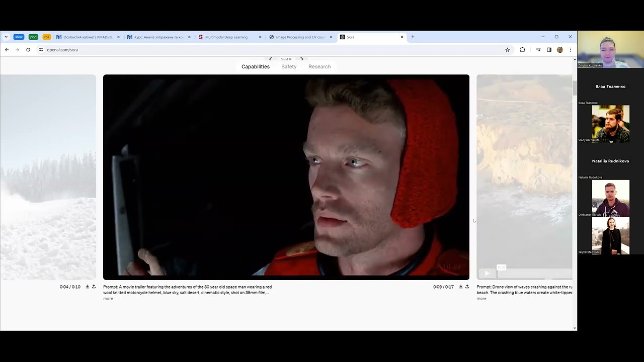644x362 pixels.
Task: Toggle the browser side panel
Action: 549,50
